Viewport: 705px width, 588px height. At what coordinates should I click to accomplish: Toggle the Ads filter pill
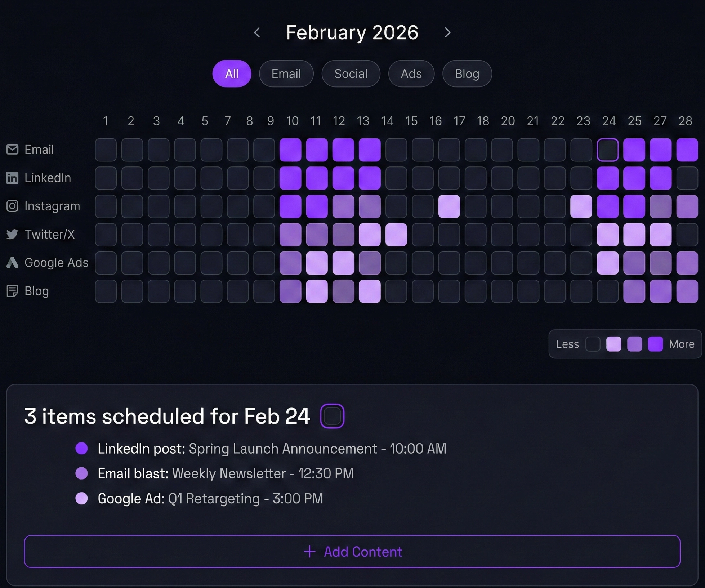pyautogui.click(x=411, y=73)
